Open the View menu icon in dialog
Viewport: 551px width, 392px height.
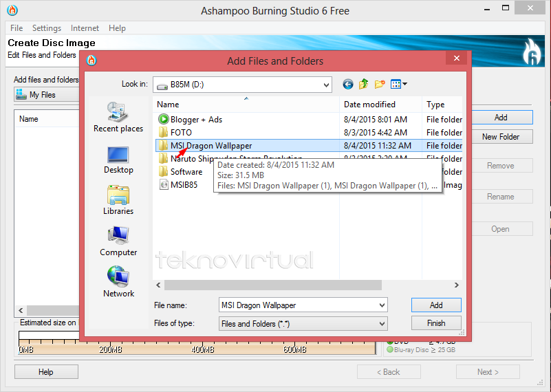coord(398,85)
